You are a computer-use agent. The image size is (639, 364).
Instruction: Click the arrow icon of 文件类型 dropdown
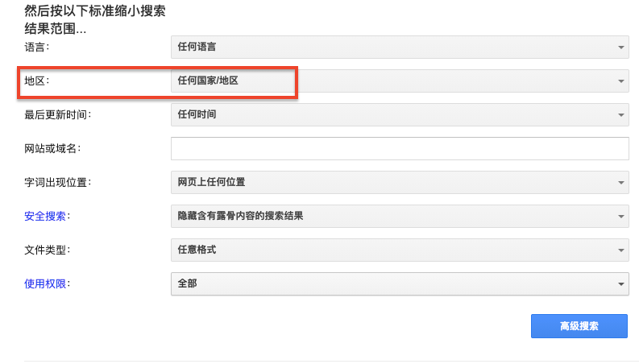click(620, 250)
